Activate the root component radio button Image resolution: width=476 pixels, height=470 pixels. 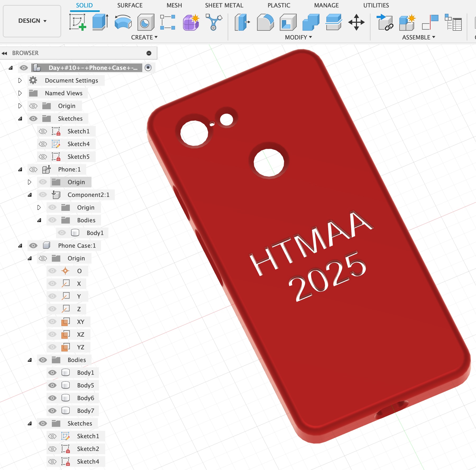click(148, 68)
